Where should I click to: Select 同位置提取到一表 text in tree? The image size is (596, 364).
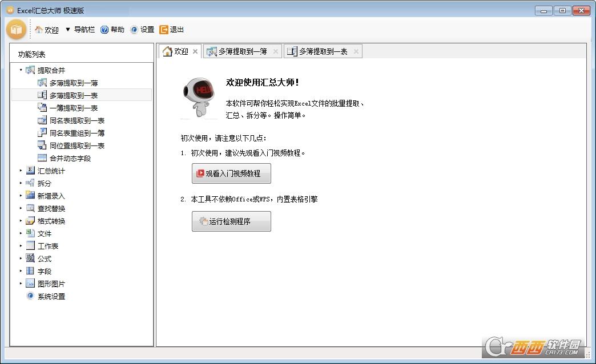(77, 145)
